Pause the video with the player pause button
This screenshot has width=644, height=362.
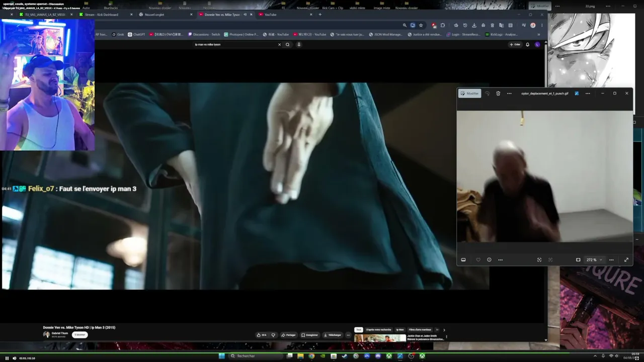point(7,358)
